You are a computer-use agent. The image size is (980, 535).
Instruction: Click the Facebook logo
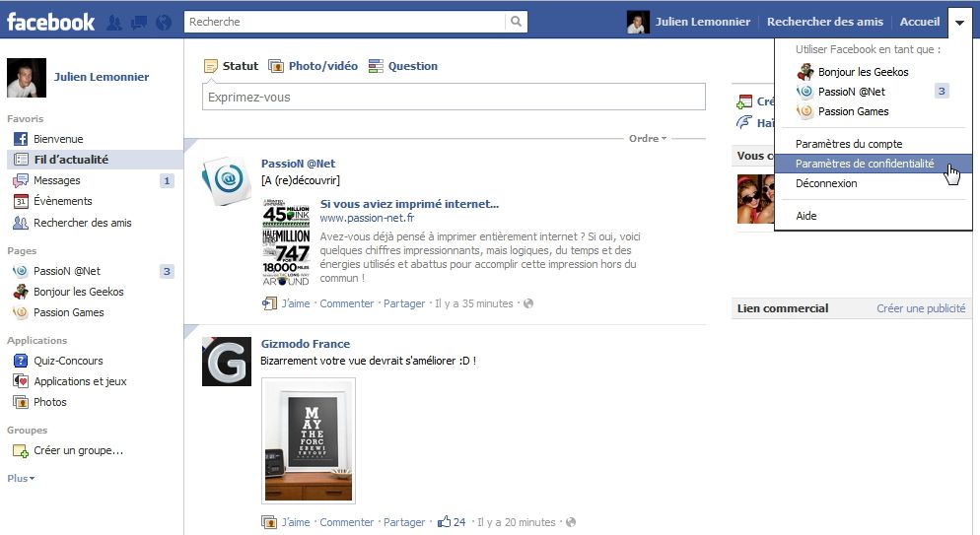click(50, 23)
